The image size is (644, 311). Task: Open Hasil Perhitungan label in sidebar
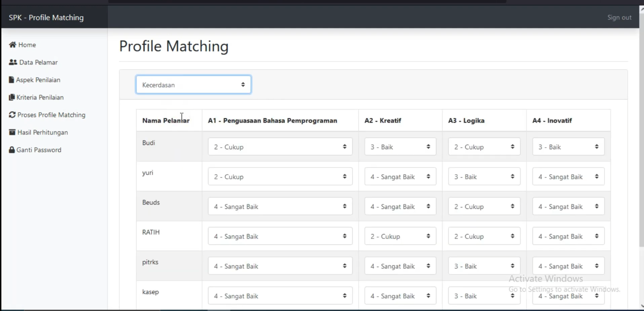click(43, 132)
